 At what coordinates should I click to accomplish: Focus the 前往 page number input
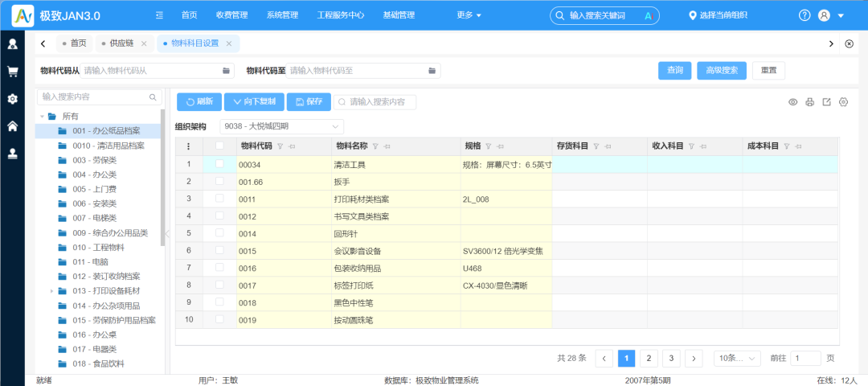click(x=805, y=359)
